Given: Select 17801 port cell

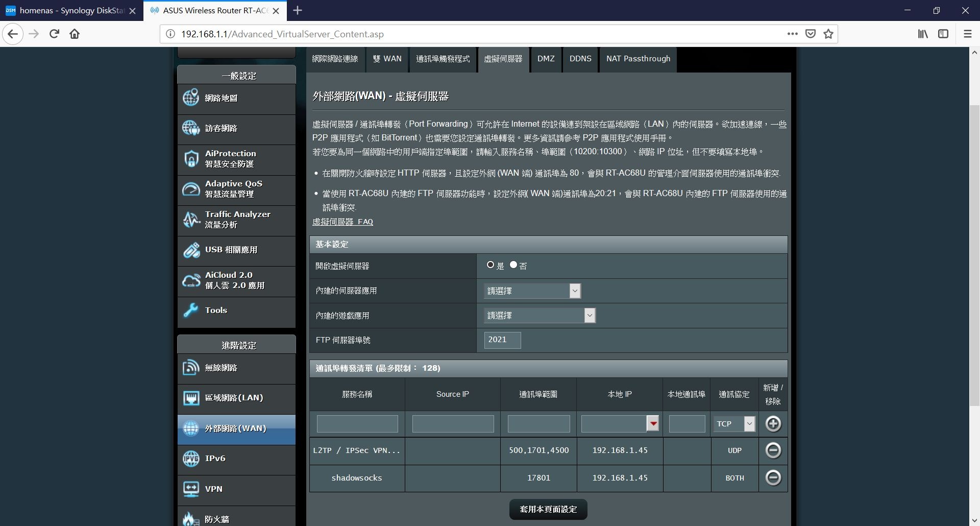Looking at the screenshot, I should [x=538, y=477].
